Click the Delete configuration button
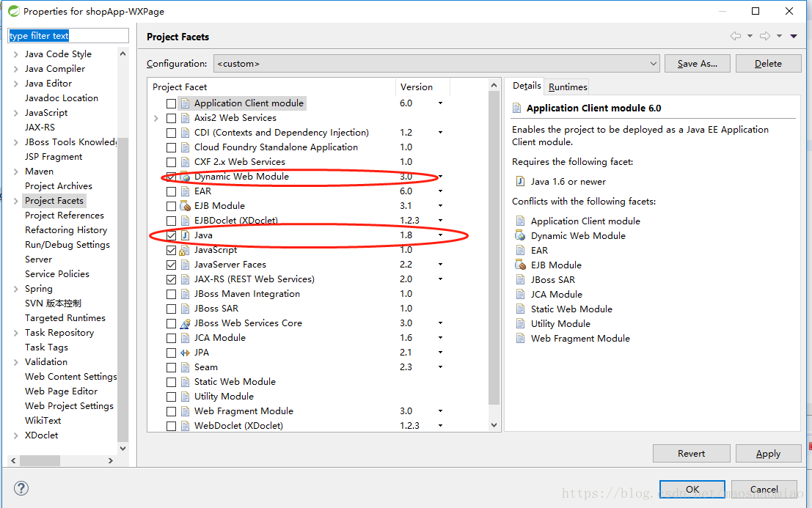This screenshot has width=812, height=508. point(768,64)
